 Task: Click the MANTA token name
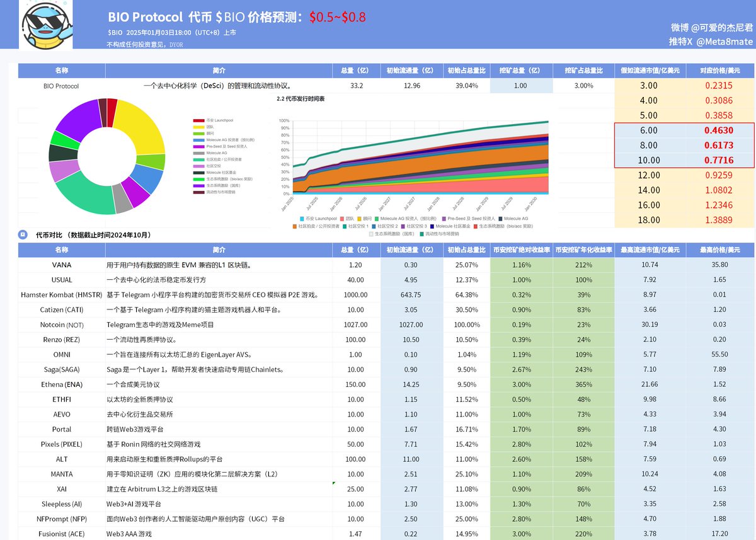tap(62, 474)
